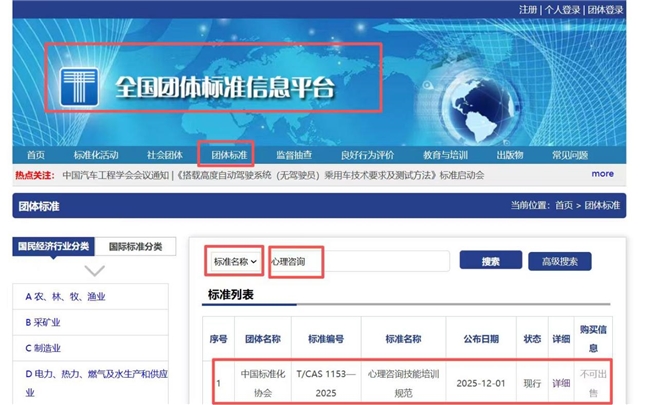Image resolution: width=650 pixels, height=405 pixels.
Task: Click 团体登录 link at top right
Action: coord(605,10)
